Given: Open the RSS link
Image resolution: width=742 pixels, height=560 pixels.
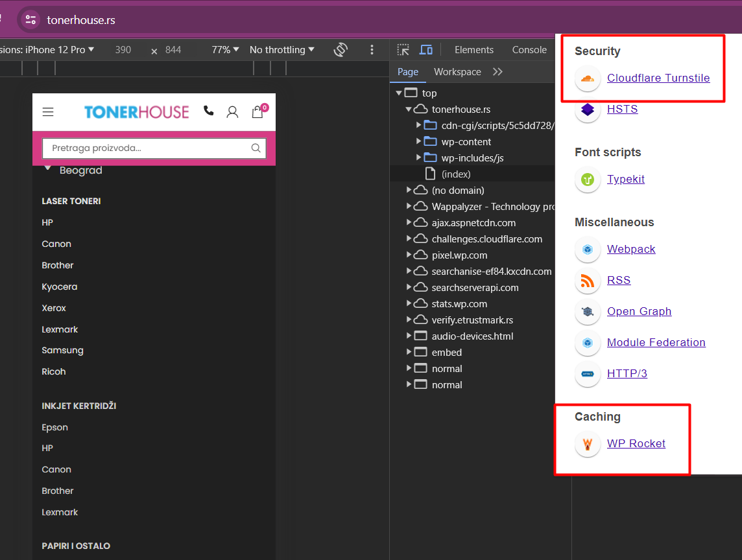Looking at the screenshot, I should tap(619, 281).
